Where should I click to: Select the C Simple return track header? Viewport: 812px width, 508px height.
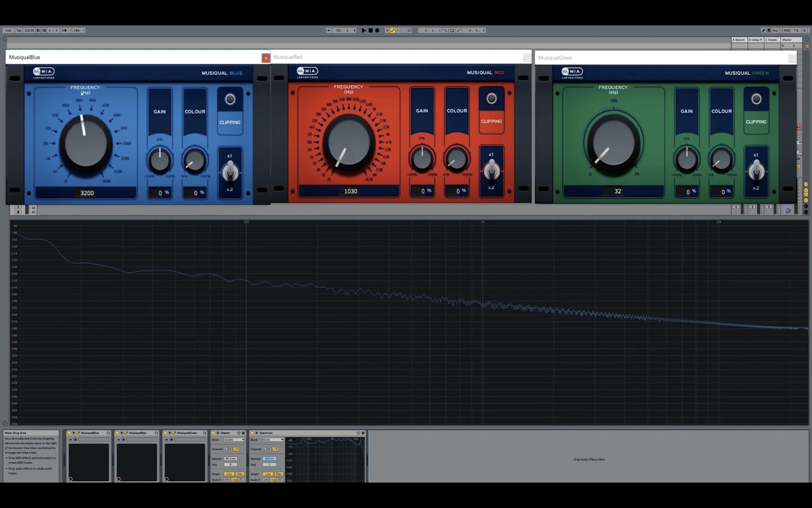pyautogui.click(x=773, y=40)
